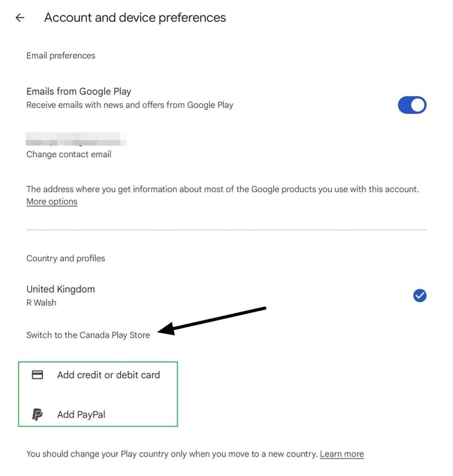Click the R Walsh profile name
The width and height of the screenshot is (453, 476).
click(x=41, y=303)
